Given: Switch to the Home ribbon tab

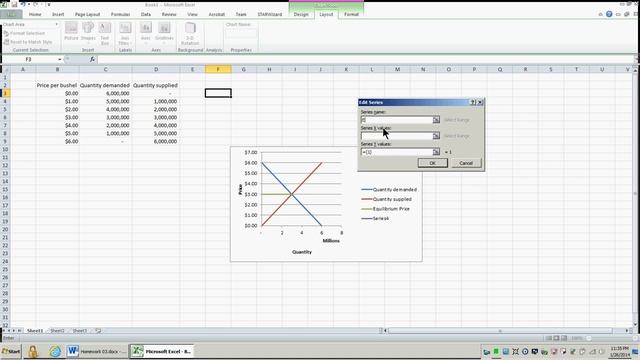Looking at the screenshot, I should (35, 14).
